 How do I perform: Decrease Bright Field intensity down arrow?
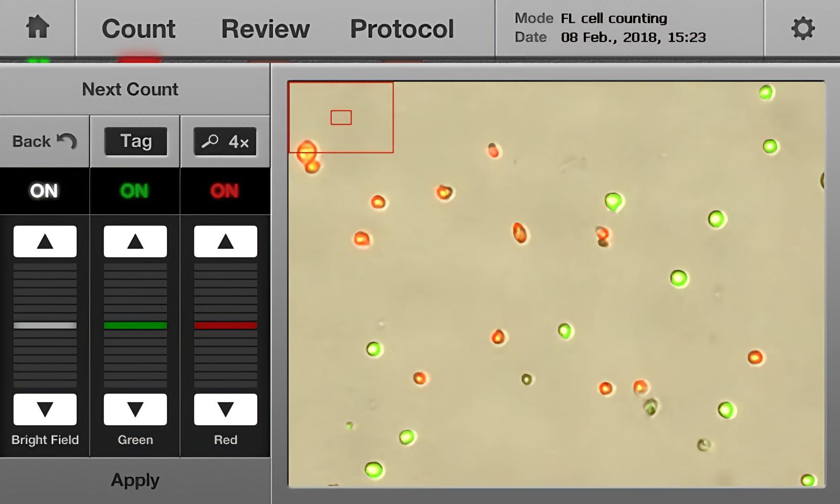point(45,409)
